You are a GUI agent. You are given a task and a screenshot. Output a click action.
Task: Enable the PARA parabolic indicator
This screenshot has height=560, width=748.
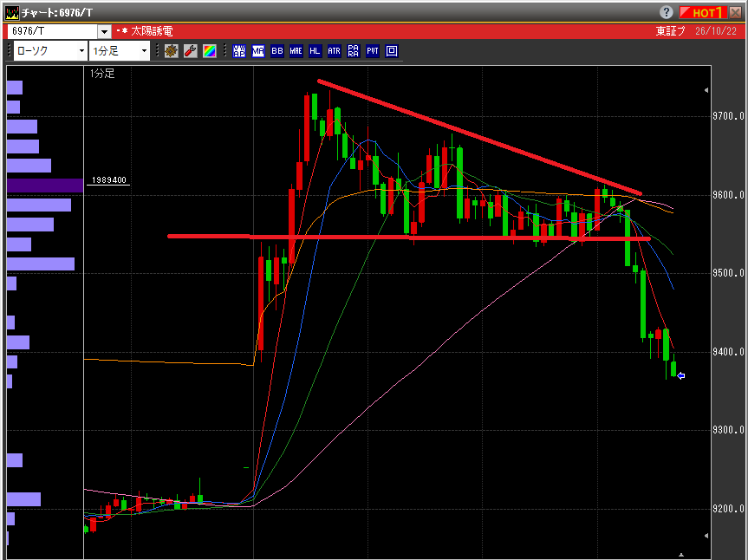(x=353, y=51)
